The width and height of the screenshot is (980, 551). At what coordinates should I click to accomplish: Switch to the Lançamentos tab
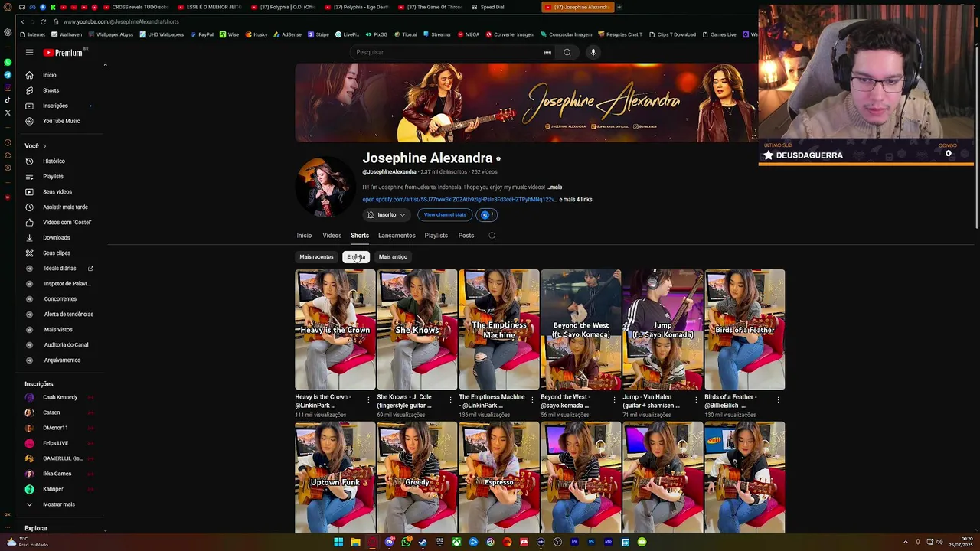tap(397, 236)
